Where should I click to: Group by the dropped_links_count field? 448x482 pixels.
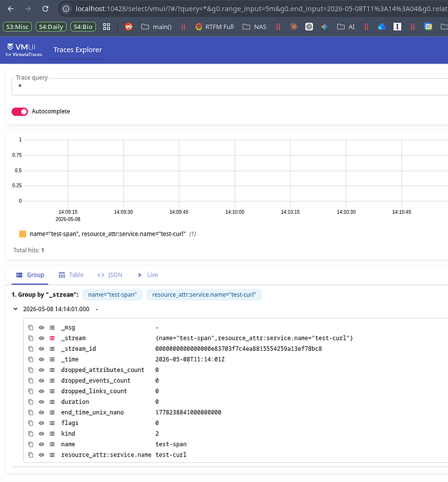point(52,391)
